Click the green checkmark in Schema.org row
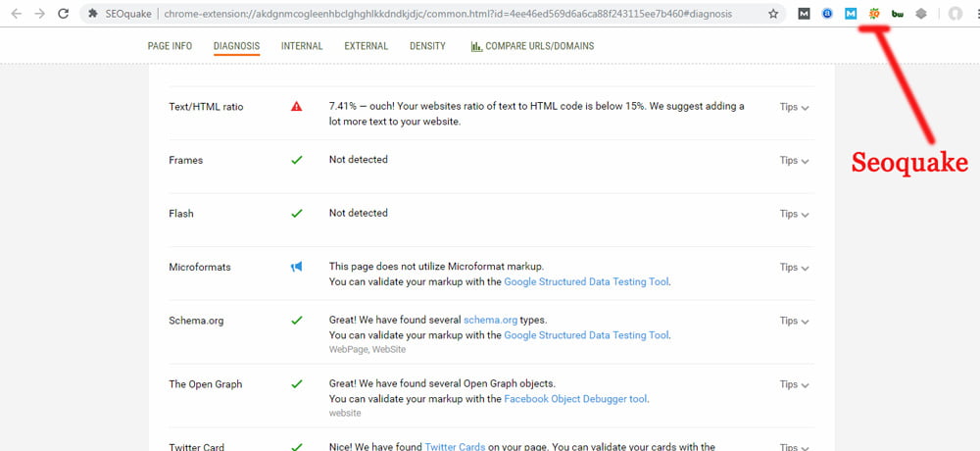 (296, 321)
